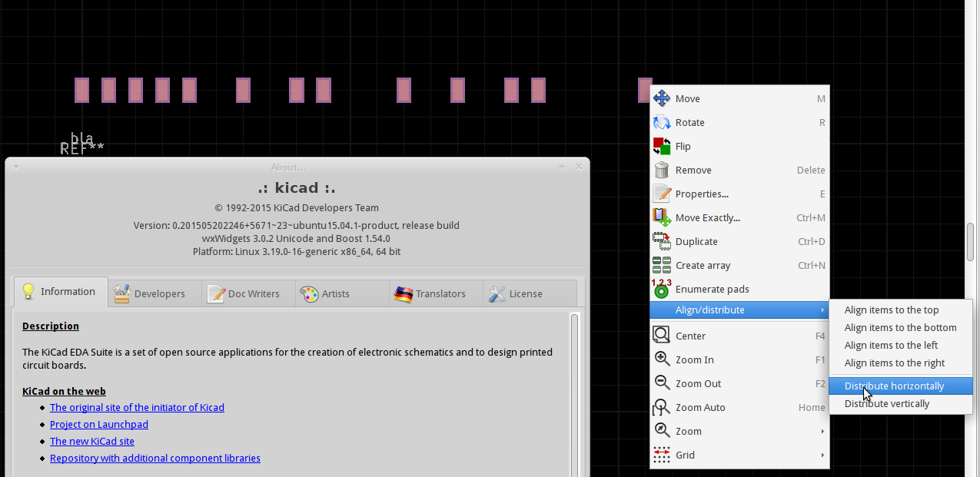Viewport: 980px width, 477px height.
Task: Click the Enumerate pads icon
Action: point(661,289)
